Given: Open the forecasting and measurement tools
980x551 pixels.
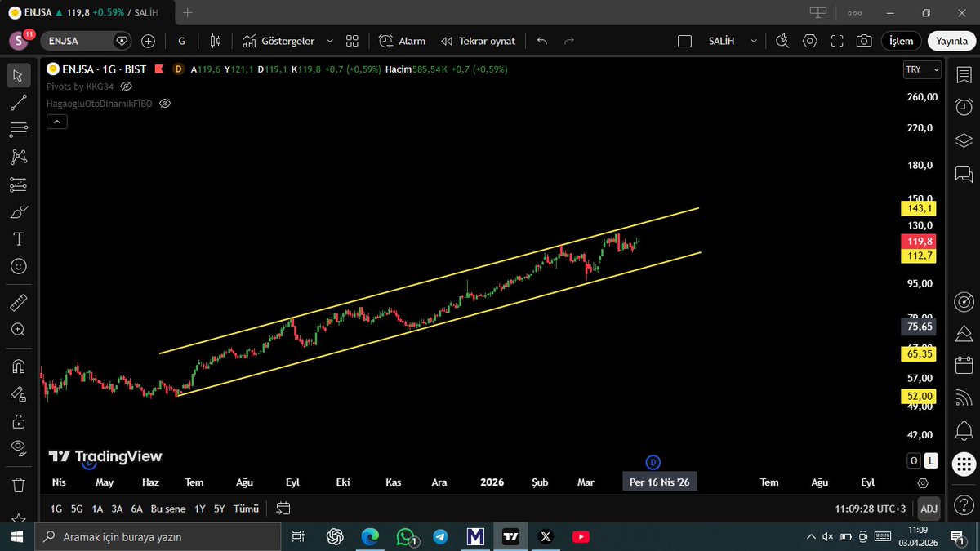Looking at the screenshot, I should pos(18,184).
